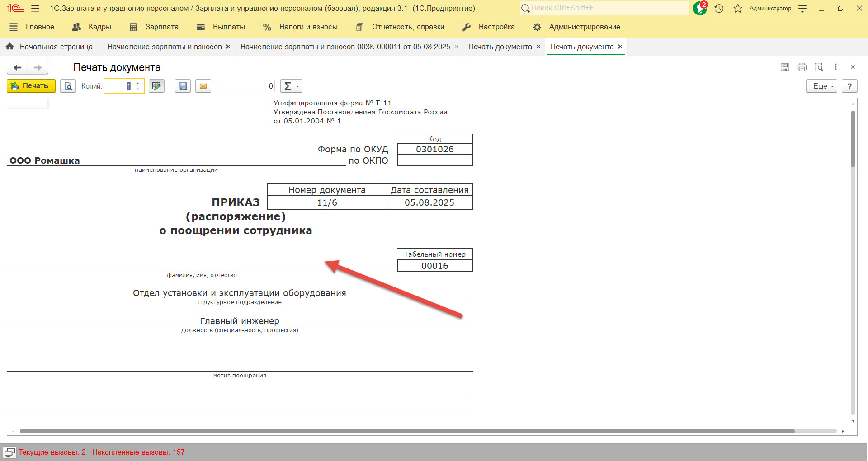Viewport: 868px width, 461px height.
Task: Close the Печать документа form
Action: point(853,67)
